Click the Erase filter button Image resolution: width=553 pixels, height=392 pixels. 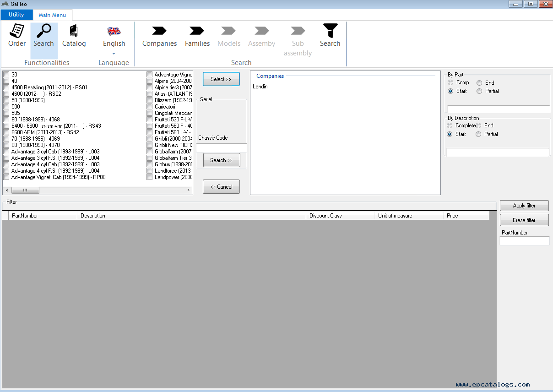coord(524,220)
